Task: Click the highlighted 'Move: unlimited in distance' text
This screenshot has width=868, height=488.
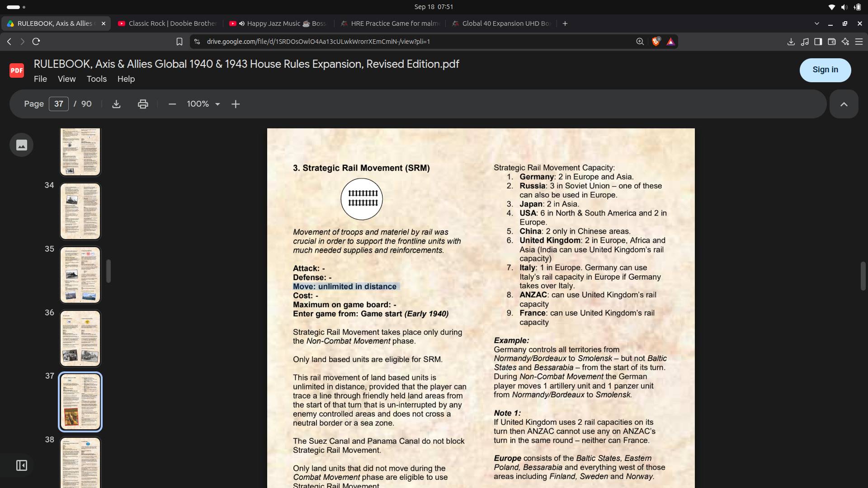Action: 344,286
